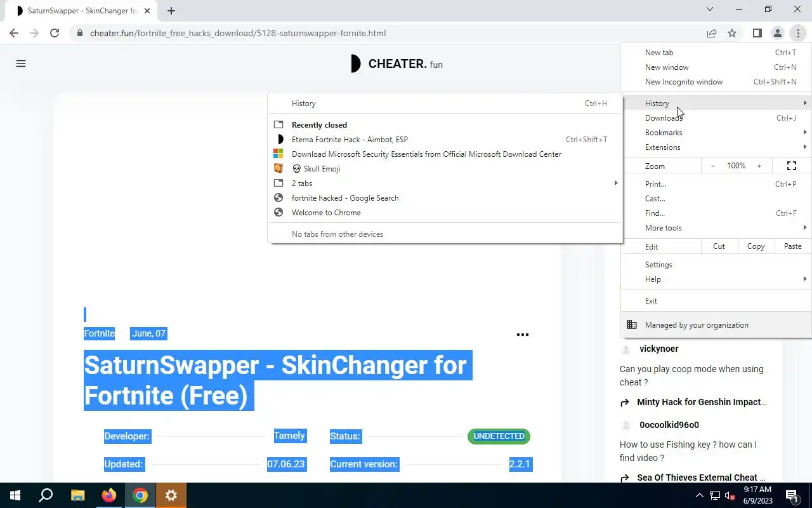This screenshot has width=812, height=508.
Task: Click the Tamely developer name
Action: coord(289,436)
